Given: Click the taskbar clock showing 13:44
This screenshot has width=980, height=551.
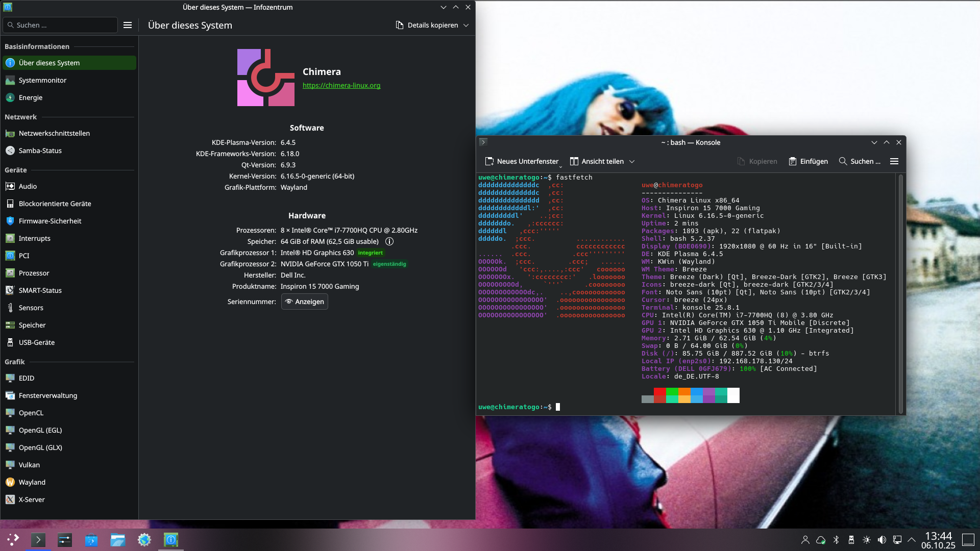Looking at the screenshot, I should click(938, 540).
